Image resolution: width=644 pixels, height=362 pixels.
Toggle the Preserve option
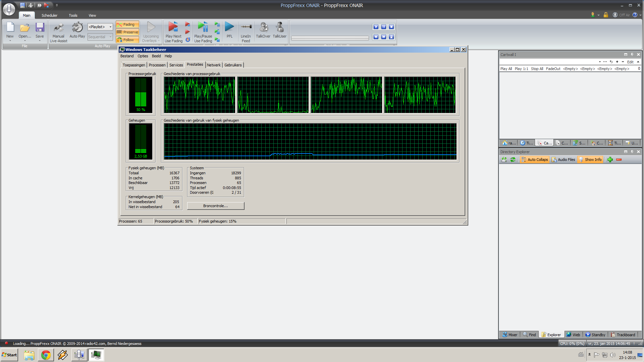tap(127, 32)
